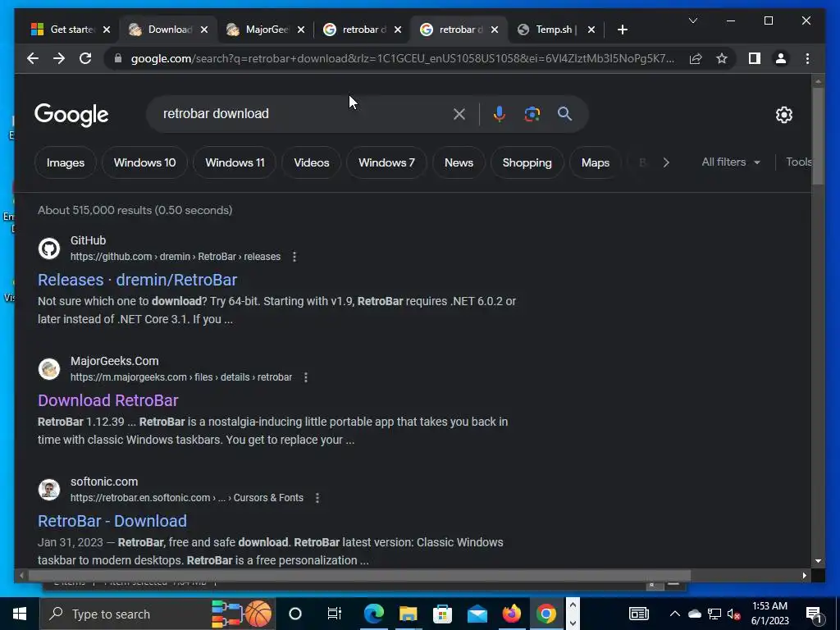The width and height of the screenshot is (840, 630).
Task: View site information padlock icon
Action: pos(118,58)
